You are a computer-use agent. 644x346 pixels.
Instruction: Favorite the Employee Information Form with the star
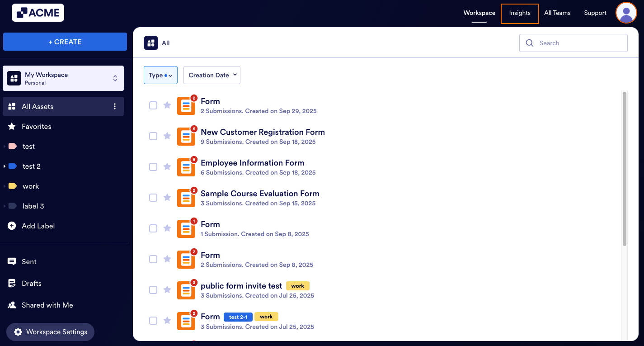(167, 167)
